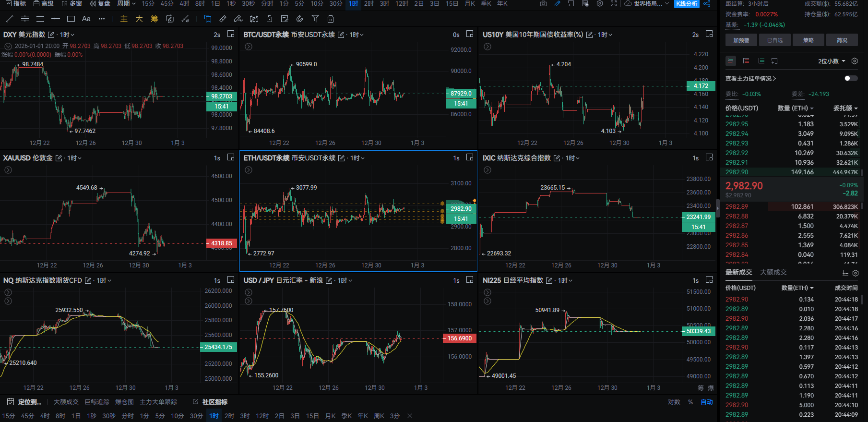The height and width of the screenshot is (422, 868).
Task: Switch to the 大额成交 tab in trades panel
Action: [x=773, y=272]
